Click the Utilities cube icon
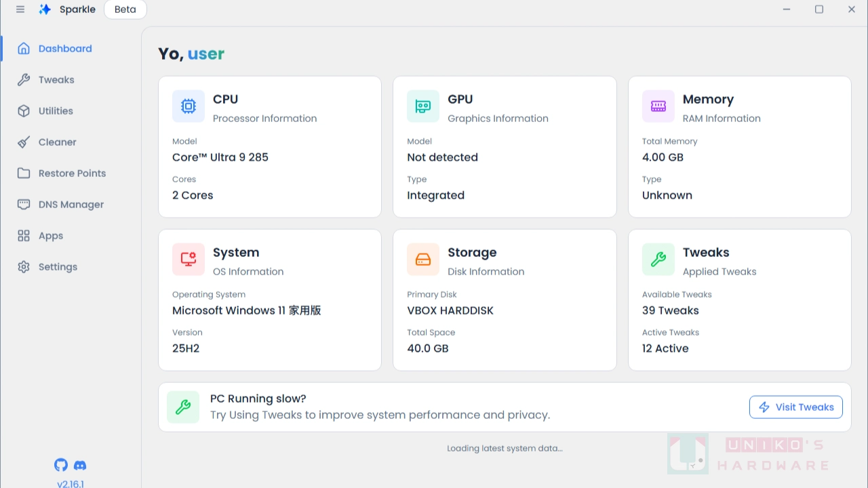The image size is (868, 488). (24, 111)
